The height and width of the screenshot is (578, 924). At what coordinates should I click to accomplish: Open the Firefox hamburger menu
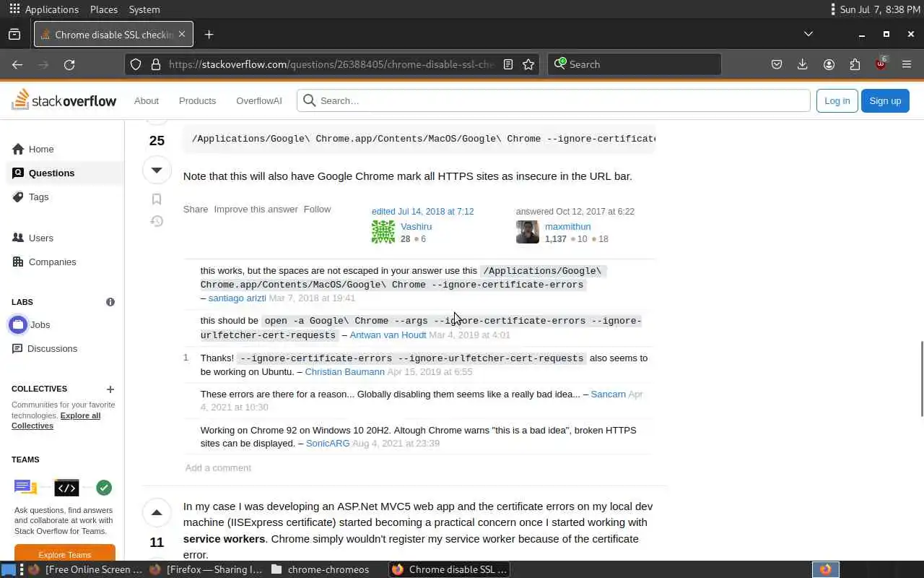907,64
